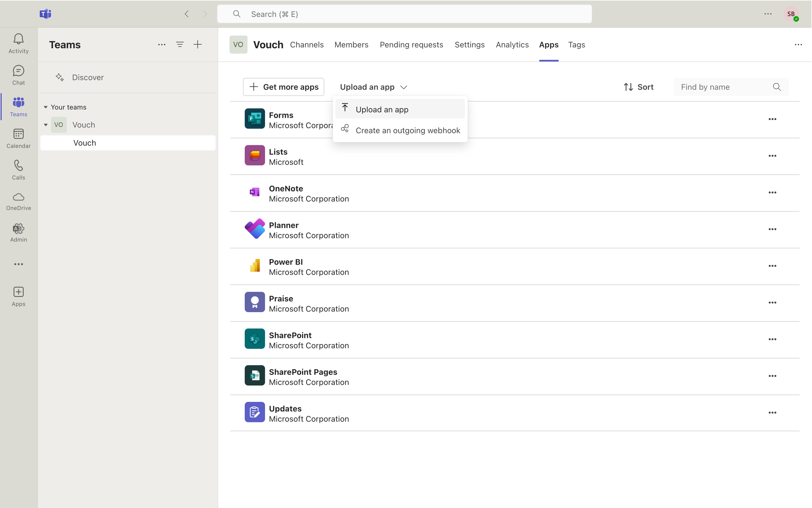The width and height of the screenshot is (812, 508).
Task: Open more options for SharePoint row
Action: coord(773,339)
